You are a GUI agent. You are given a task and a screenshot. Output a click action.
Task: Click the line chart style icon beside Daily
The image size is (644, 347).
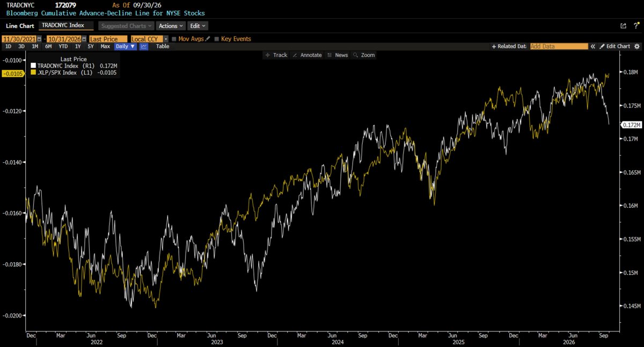click(x=144, y=47)
